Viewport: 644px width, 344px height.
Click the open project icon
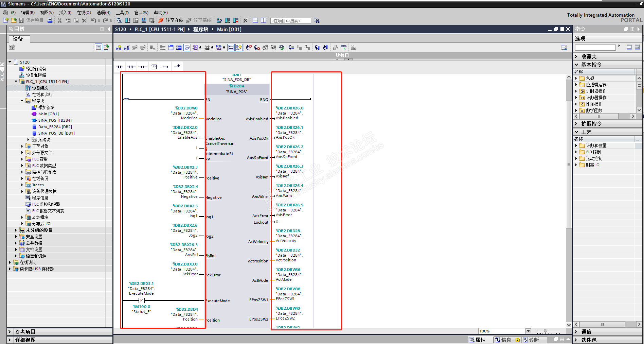[13, 20]
